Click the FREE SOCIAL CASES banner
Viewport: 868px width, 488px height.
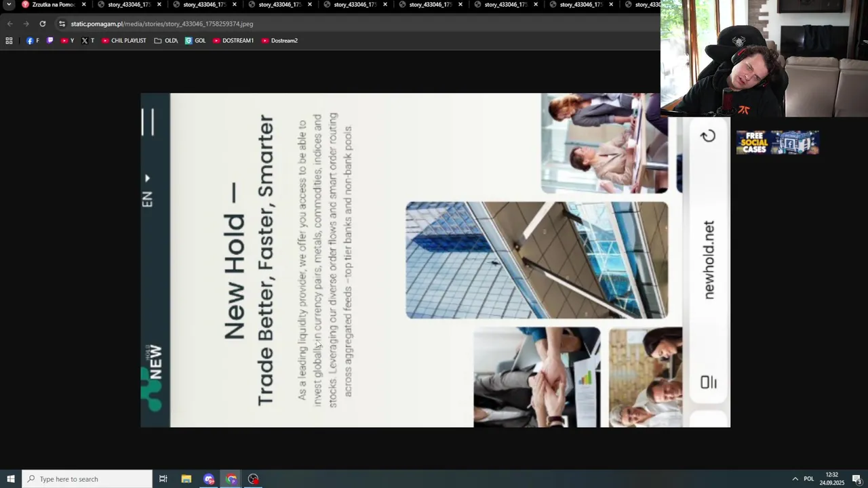click(778, 142)
